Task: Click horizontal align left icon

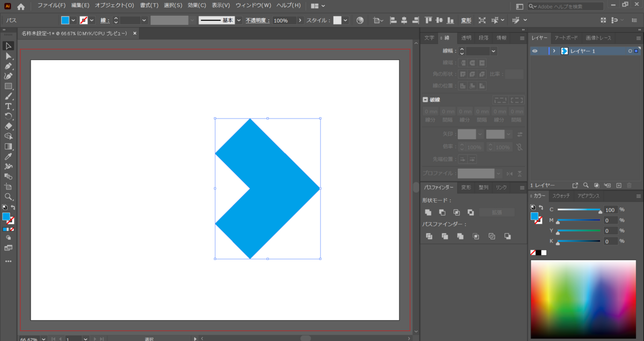Action: (393, 20)
